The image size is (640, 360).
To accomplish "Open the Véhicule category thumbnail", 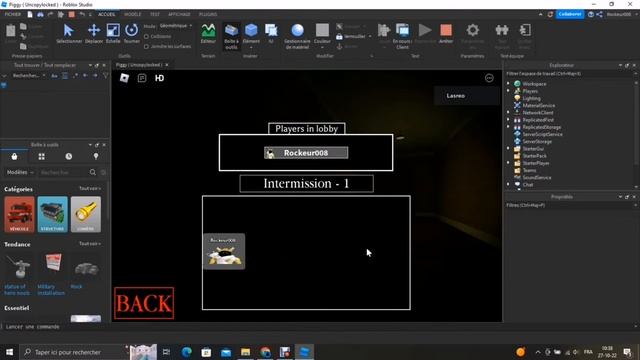I will click(x=19, y=214).
